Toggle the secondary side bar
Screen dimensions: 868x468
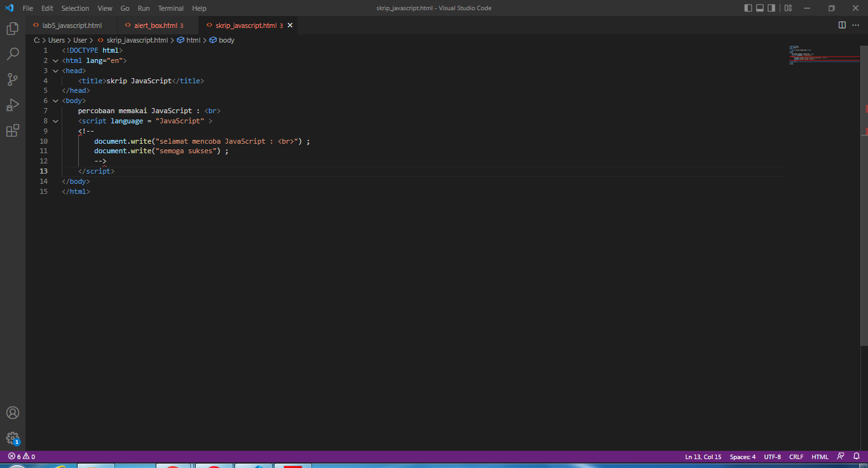coord(772,8)
